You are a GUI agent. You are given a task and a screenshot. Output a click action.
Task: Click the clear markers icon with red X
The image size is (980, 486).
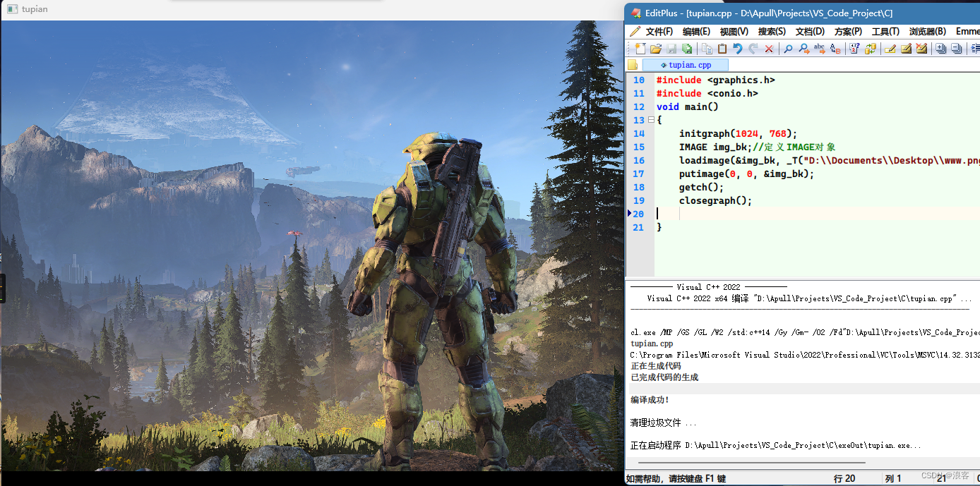(x=921, y=49)
